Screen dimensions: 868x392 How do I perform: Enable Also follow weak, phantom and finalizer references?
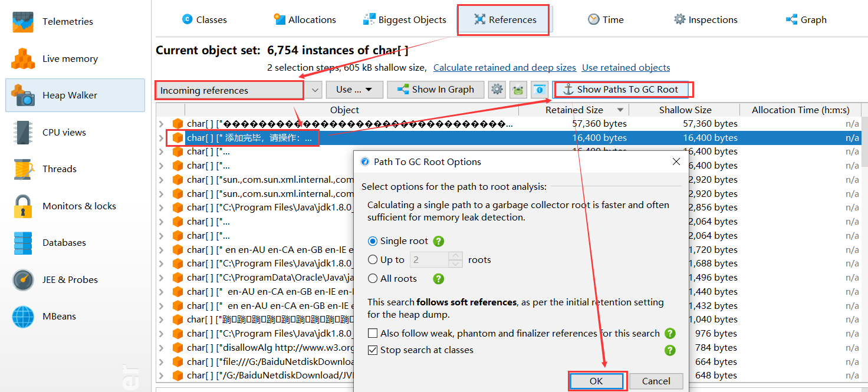click(x=373, y=334)
